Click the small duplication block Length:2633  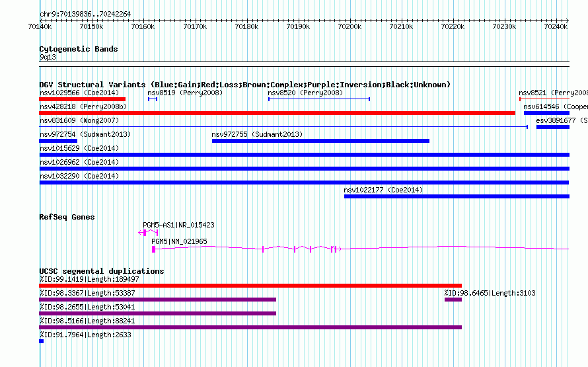coord(41,341)
